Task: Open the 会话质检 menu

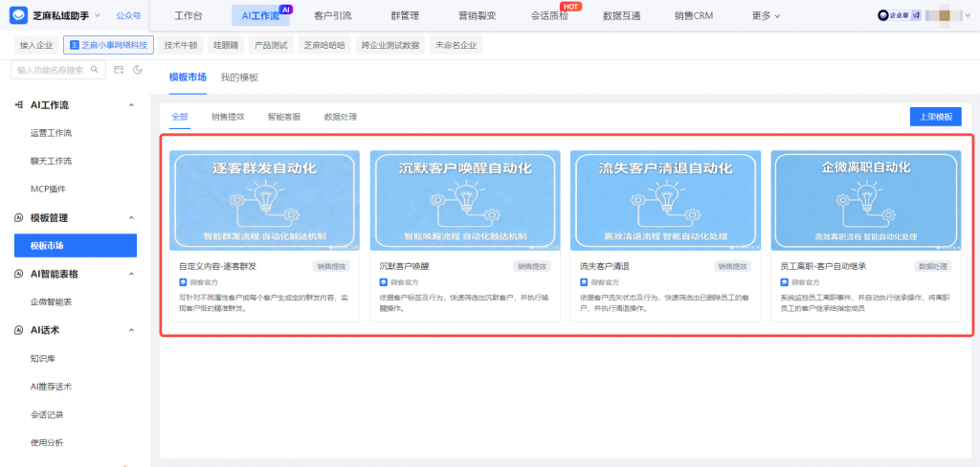Action: pyautogui.click(x=549, y=15)
